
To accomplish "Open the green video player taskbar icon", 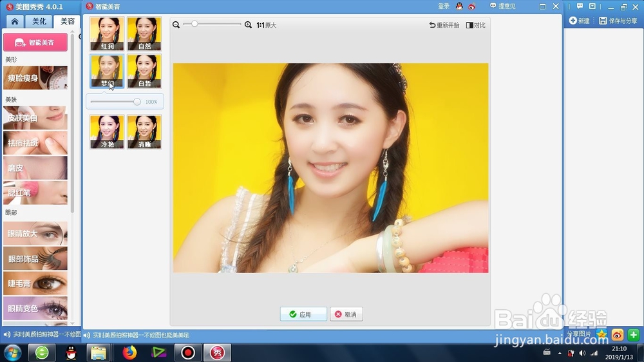I will coord(158,352).
